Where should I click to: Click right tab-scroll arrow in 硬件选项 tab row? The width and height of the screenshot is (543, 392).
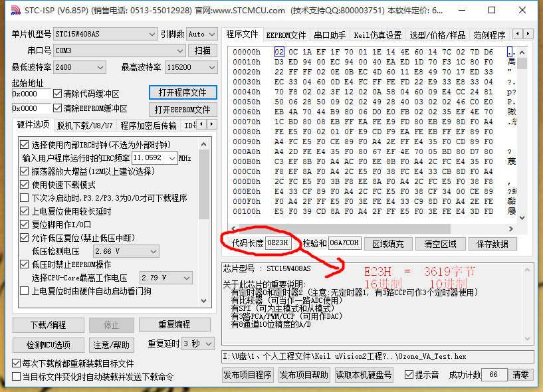point(212,124)
